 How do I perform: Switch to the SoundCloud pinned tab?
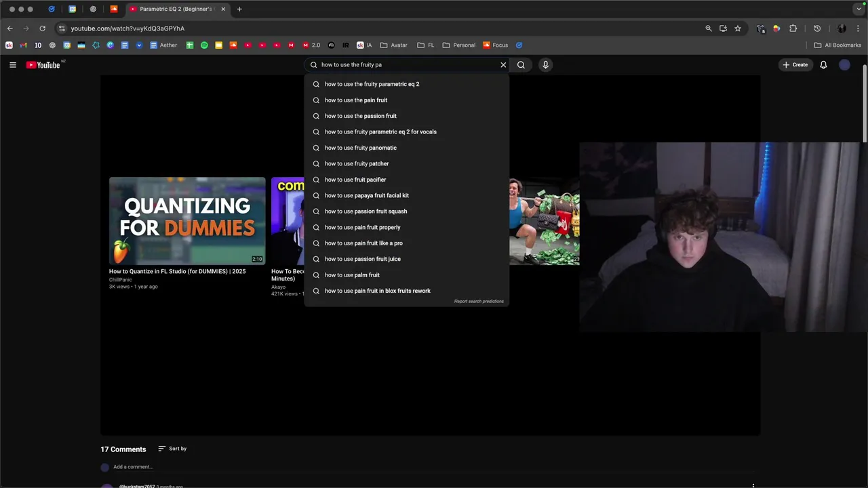coord(114,9)
